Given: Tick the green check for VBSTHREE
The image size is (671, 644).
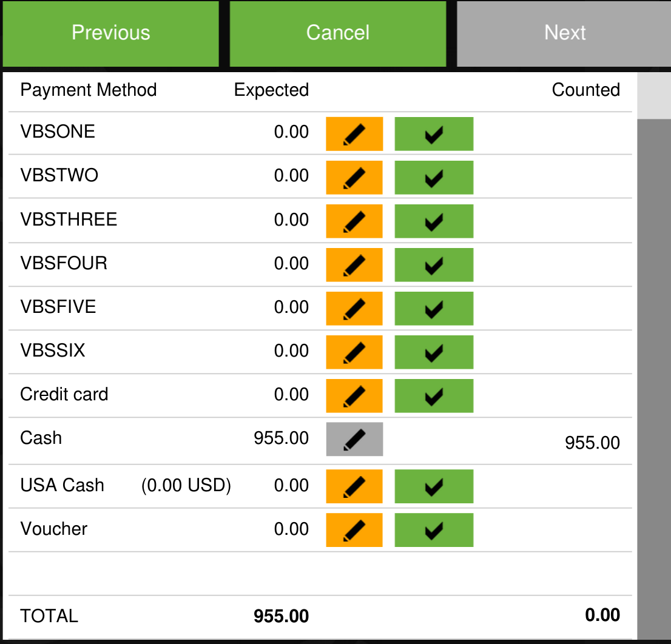Looking at the screenshot, I should [434, 221].
